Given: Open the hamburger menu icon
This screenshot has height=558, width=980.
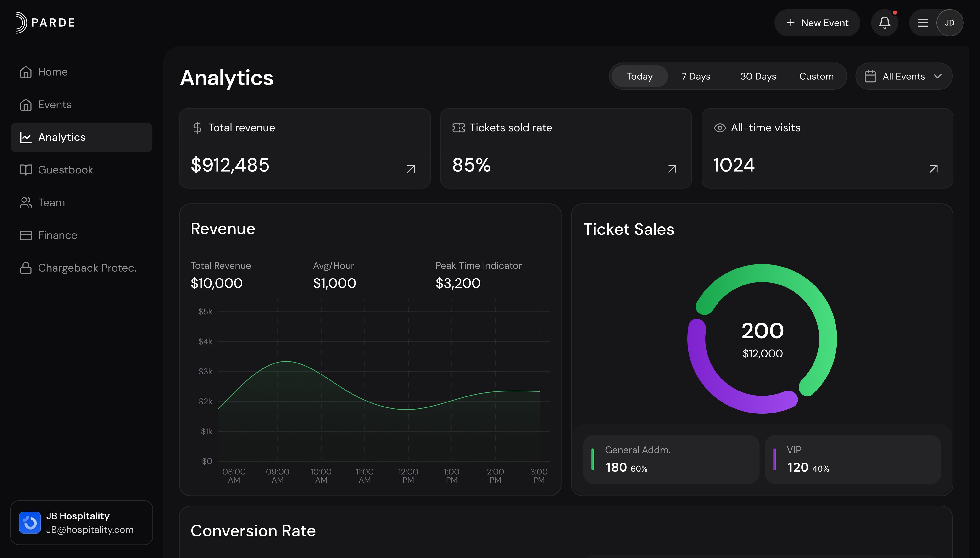Looking at the screenshot, I should point(923,22).
